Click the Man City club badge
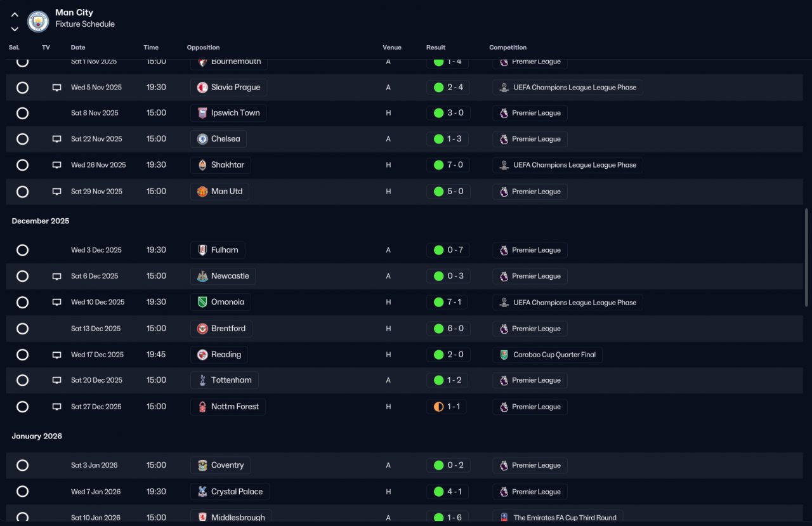The image size is (812, 526). click(38, 22)
